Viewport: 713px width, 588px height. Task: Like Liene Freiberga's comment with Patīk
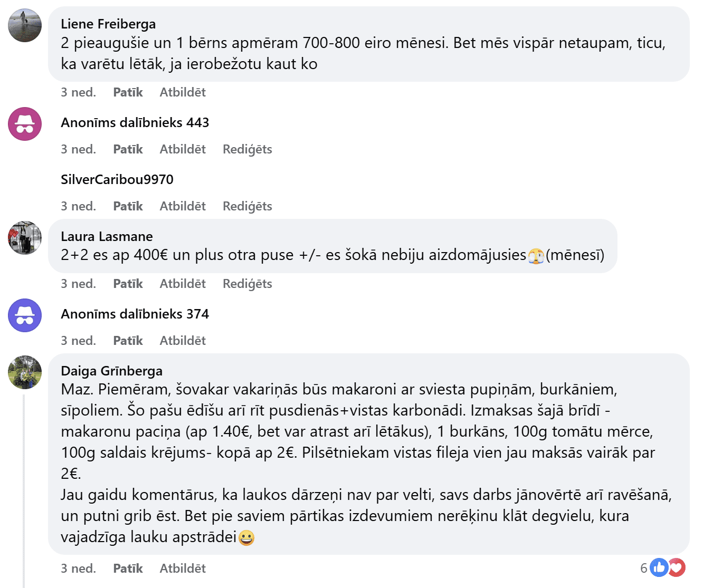128,92
